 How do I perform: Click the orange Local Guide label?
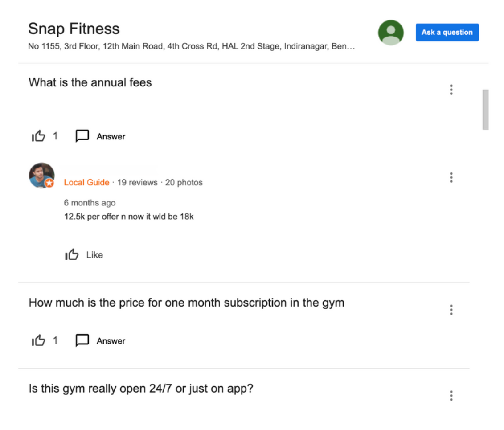[x=86, y=183]
